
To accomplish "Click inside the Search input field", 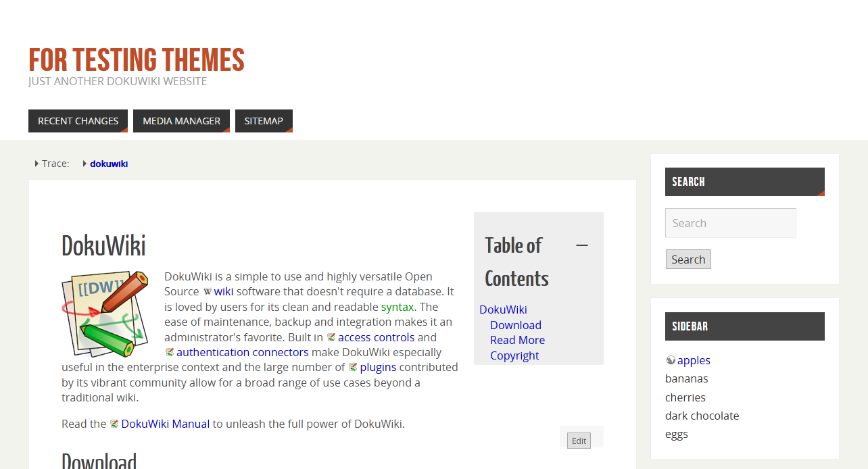I will (x=730, y=223).
